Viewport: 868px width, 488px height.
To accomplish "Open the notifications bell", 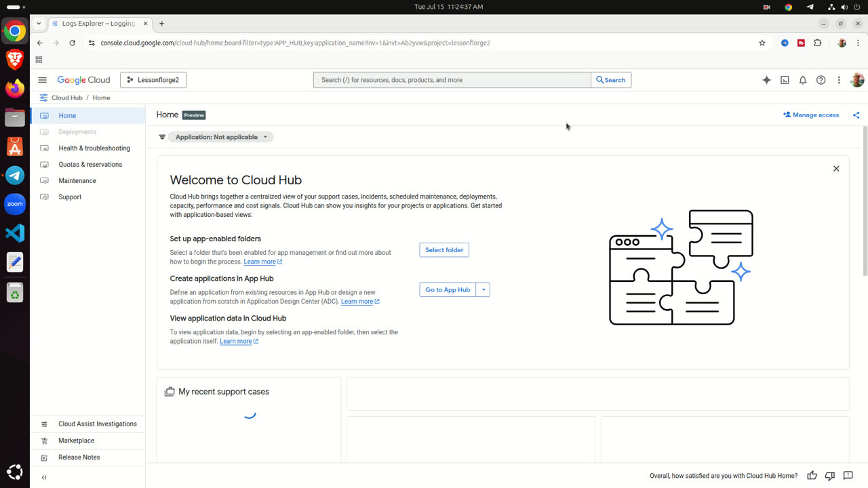I will coord(803,80).
